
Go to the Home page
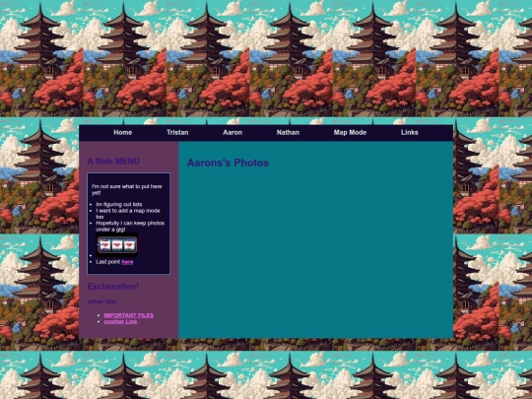click(122, 133)
